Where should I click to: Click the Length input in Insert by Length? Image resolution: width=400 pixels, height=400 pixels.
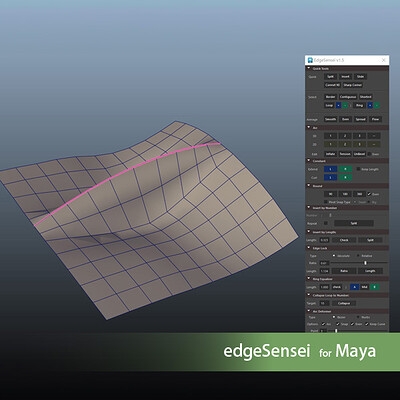324,240
